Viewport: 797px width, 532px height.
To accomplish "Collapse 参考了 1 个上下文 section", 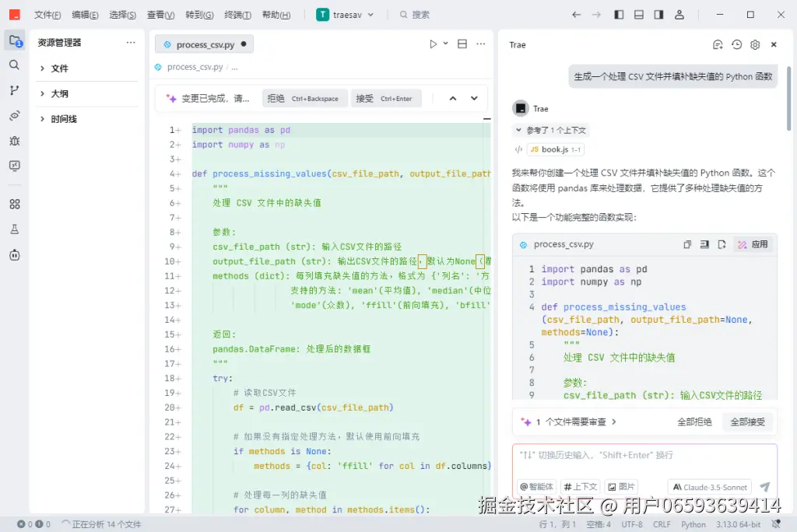I will (551, 130).
